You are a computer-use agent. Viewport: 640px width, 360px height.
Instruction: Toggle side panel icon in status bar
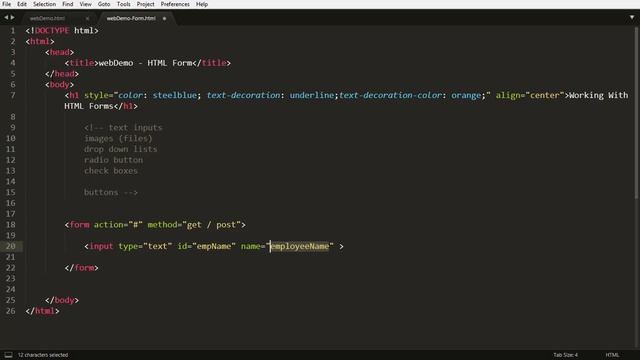(x=8, y=355)
